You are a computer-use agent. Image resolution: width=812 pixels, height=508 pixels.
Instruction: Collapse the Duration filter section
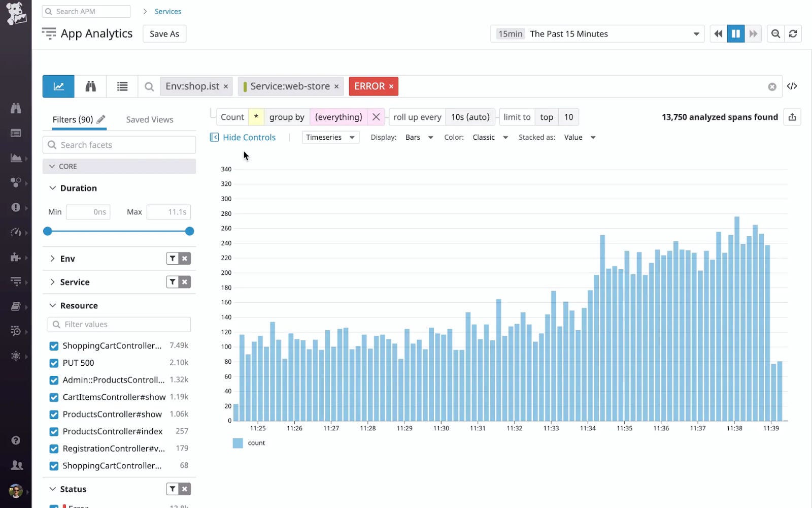[x=52, y=188]
